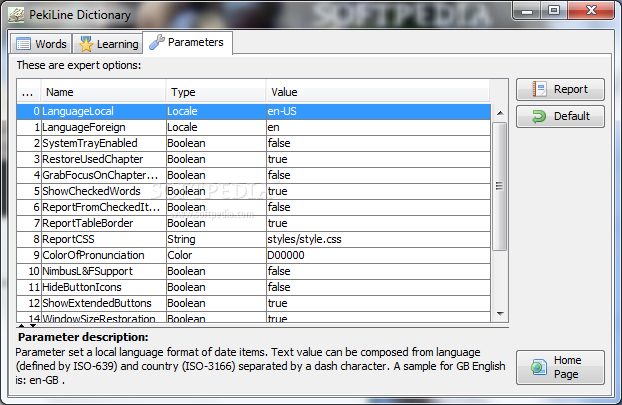
Task: Click the green arrow icon on Default button
Action: click(x=539, y=116)
